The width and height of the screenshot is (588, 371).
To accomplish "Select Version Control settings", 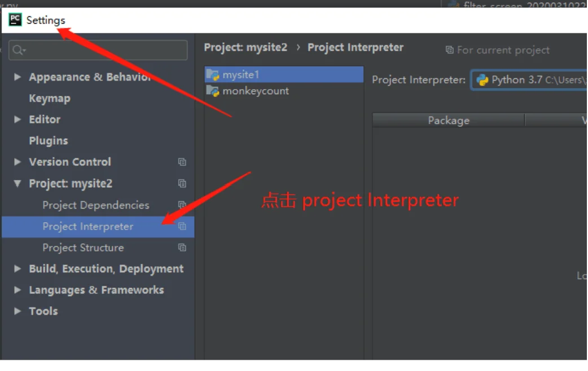I will pyautogui.click(x=70, y=162).
